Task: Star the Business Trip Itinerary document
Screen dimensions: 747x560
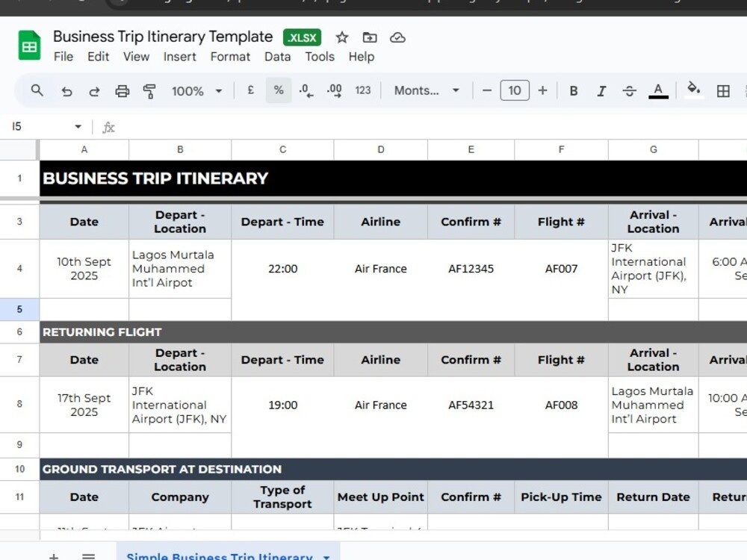Action: click(341, 37)
